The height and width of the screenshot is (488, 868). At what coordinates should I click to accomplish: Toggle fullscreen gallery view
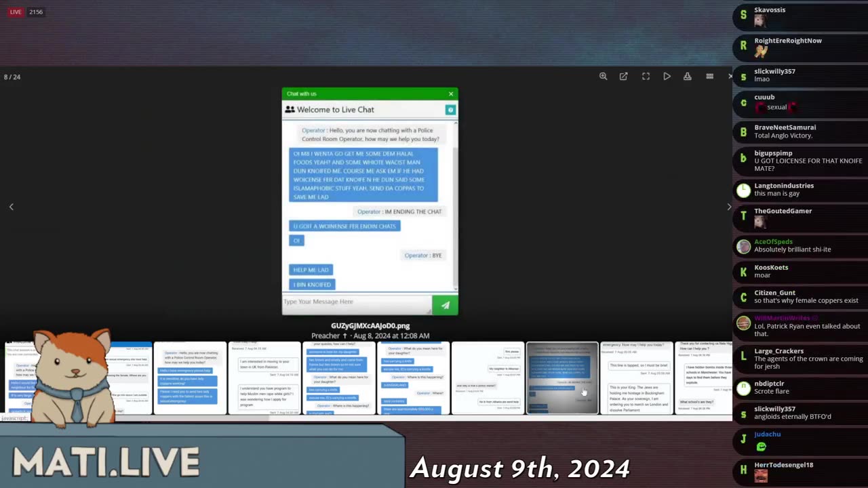tap(646, 77)
